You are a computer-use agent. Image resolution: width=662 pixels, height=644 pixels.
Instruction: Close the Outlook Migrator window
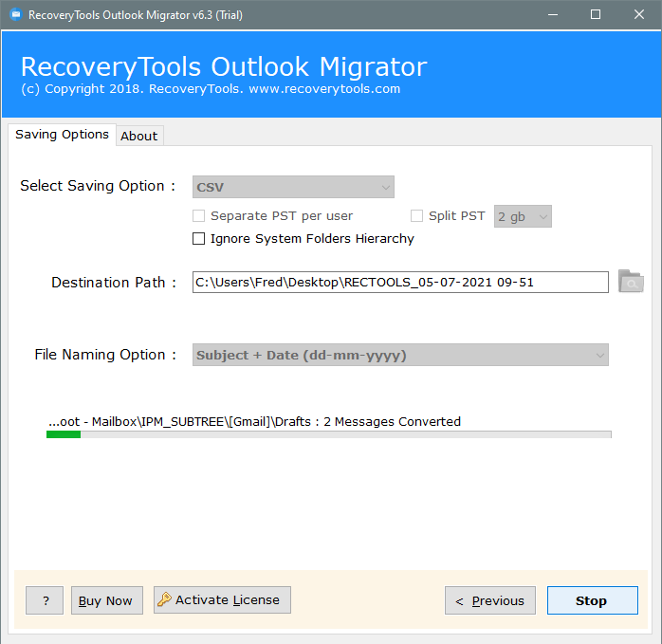pyautogui.click(x=639, y=15)
